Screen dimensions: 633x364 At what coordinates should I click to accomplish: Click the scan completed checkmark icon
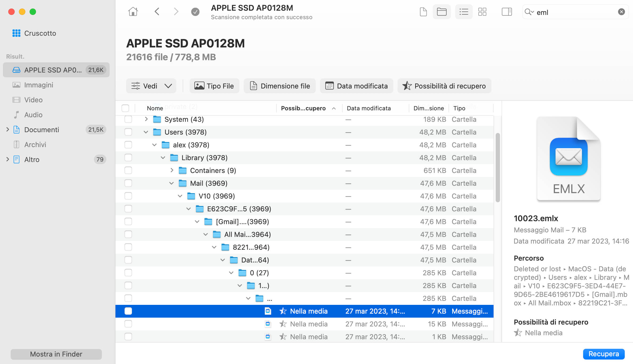coord(195,12)
